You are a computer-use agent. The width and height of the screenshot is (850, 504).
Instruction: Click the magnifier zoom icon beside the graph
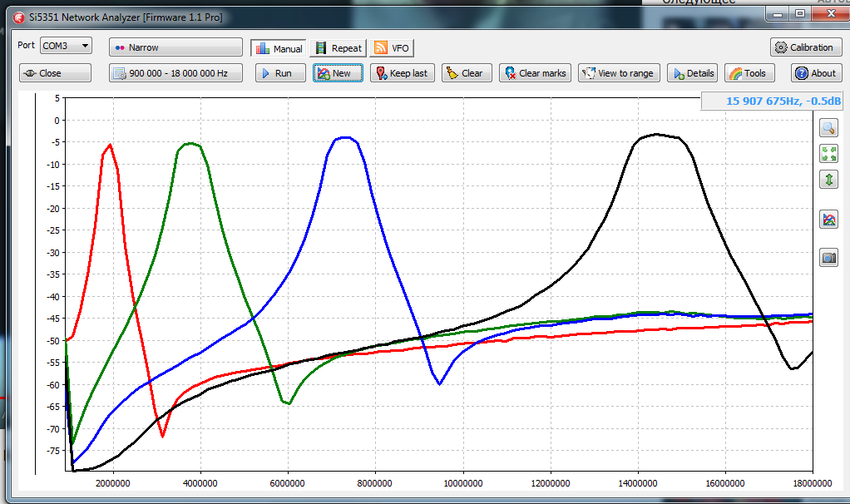pos(828,128)
